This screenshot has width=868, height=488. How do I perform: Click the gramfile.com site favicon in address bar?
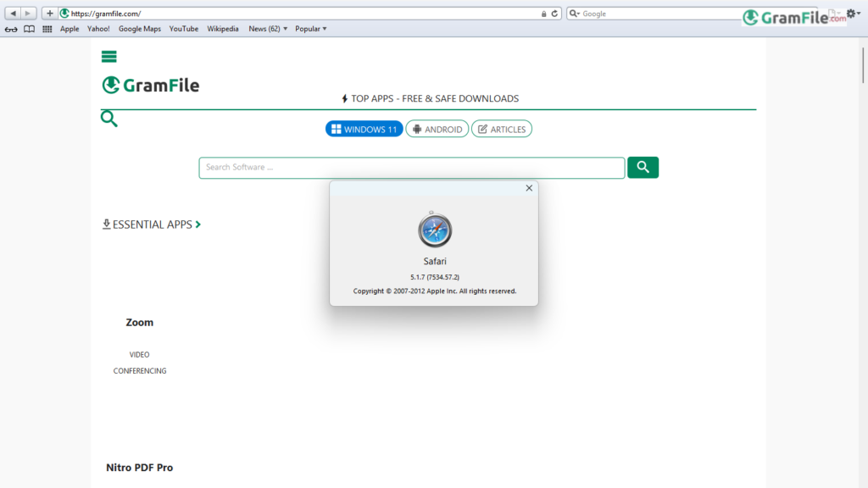coord(64,14)
